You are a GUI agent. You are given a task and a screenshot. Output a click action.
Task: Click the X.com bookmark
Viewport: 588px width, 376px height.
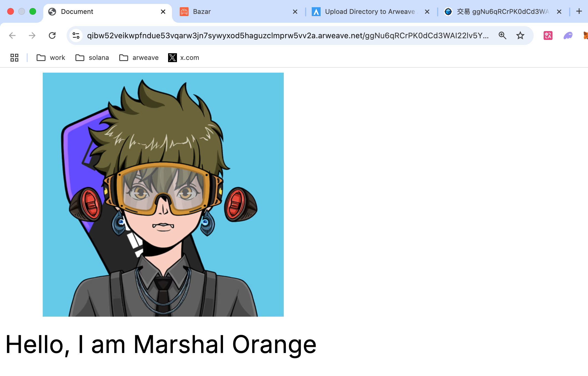coord(184,57)
